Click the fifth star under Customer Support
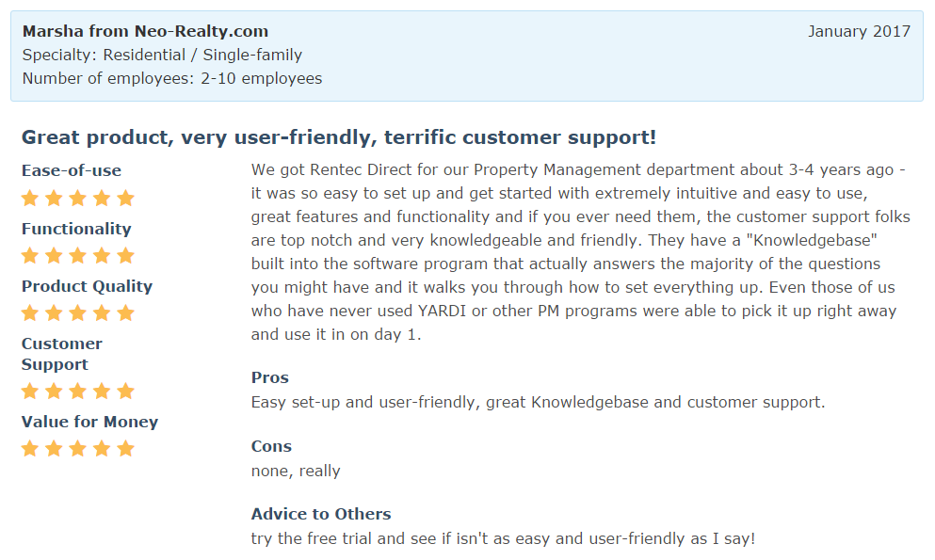 click(126, 392)
